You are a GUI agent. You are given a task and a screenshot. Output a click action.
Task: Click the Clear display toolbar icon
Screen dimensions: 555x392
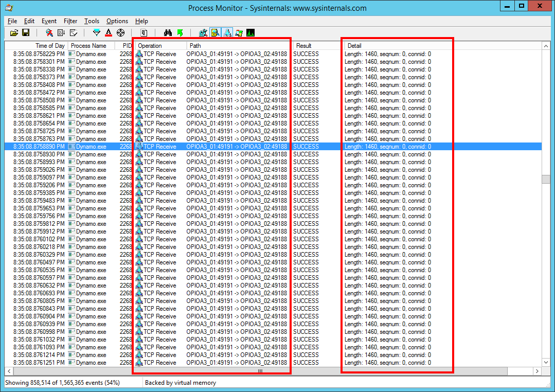pos(73,33)
